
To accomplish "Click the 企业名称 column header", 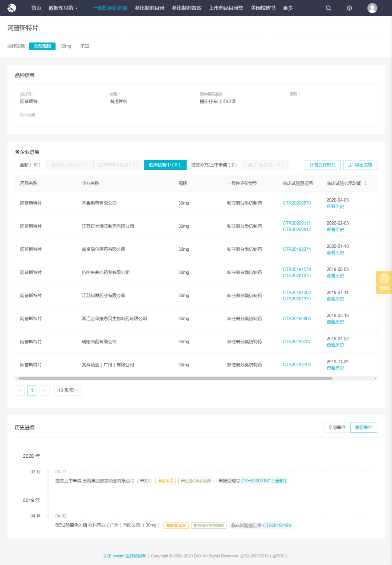I will coord(91,183).
